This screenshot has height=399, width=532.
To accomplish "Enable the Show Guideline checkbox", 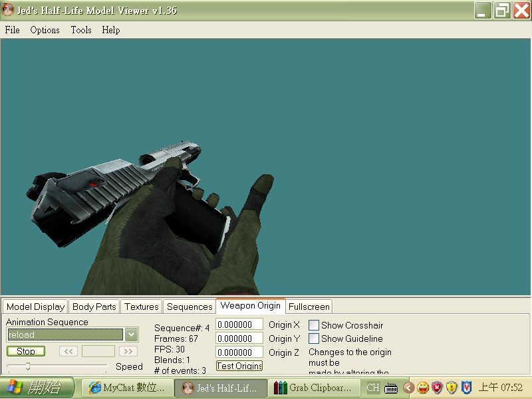I will click(313, 338).
